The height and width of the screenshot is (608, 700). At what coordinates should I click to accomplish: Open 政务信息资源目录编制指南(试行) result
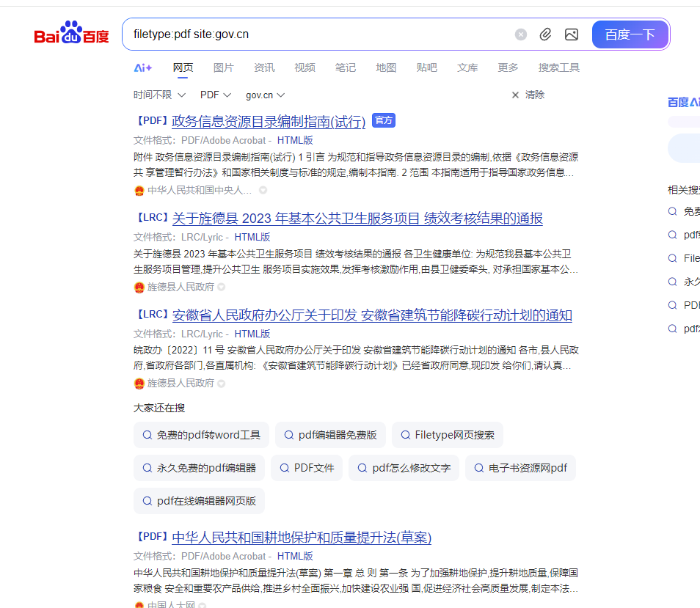269,121
